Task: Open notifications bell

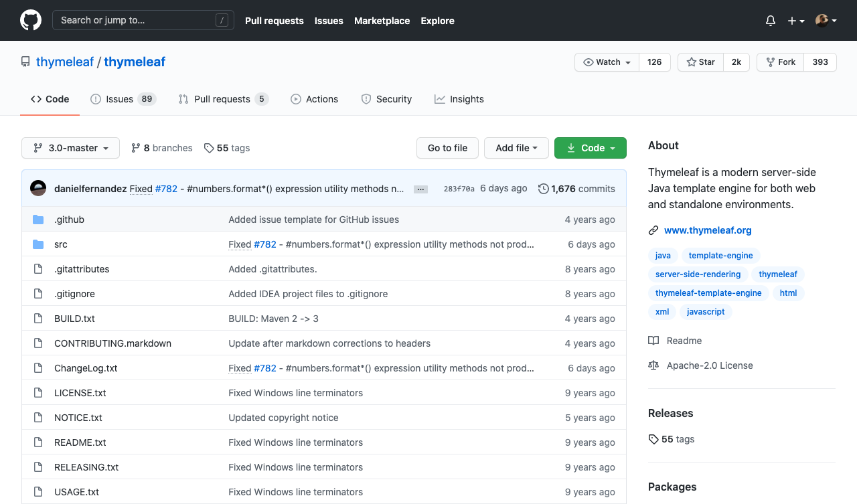Action: 771,21
